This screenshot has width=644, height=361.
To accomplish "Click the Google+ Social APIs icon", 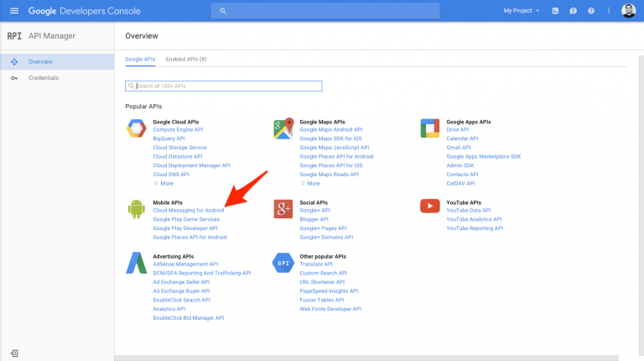I will 283,209.
